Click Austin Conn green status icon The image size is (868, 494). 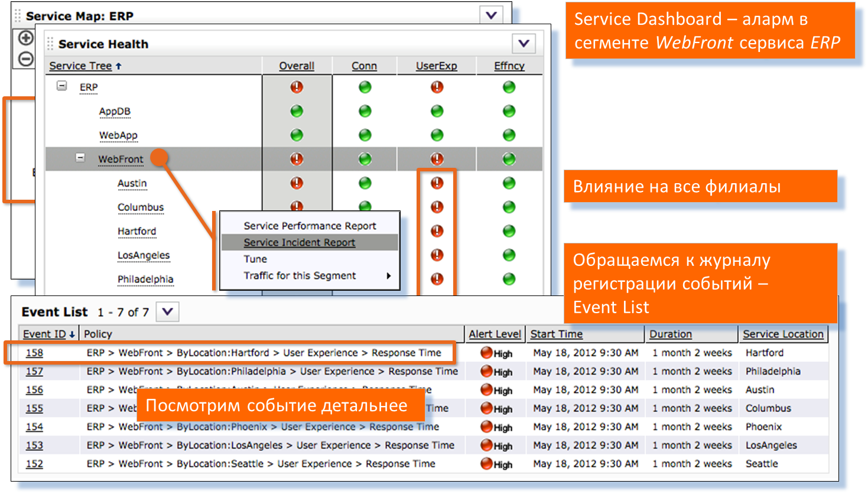tap(365, 183)
